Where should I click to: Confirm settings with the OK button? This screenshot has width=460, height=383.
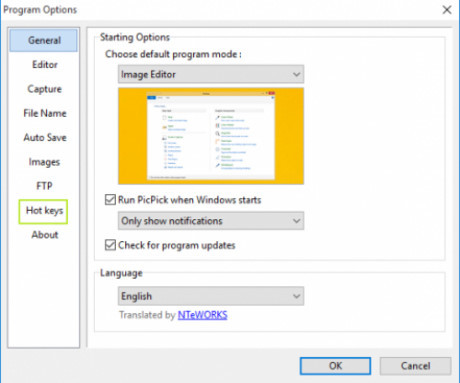[335, 366]
